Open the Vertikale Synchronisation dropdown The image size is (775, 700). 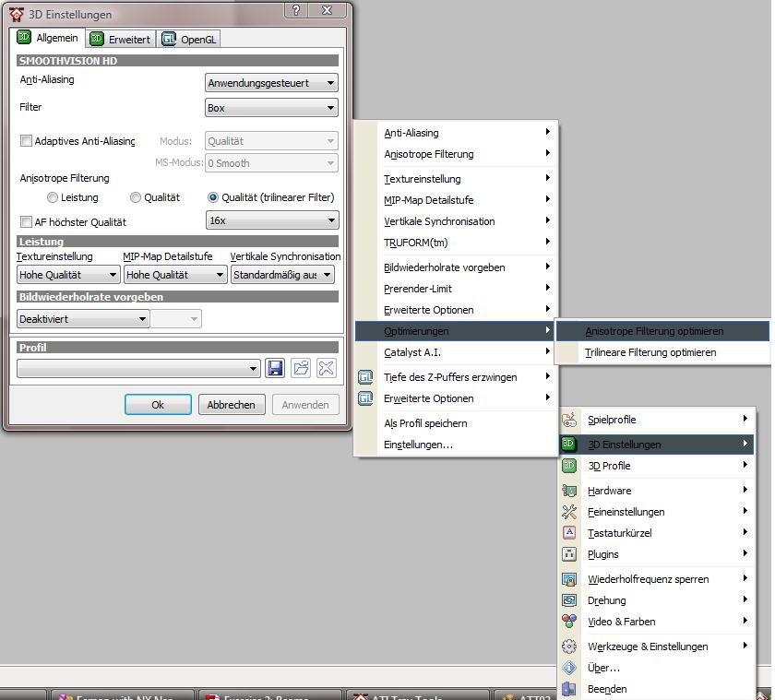point(282,275)
